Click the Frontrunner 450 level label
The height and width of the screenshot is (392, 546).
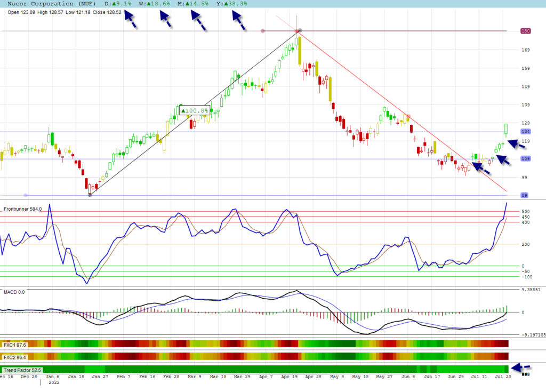[x=525, y=217]
